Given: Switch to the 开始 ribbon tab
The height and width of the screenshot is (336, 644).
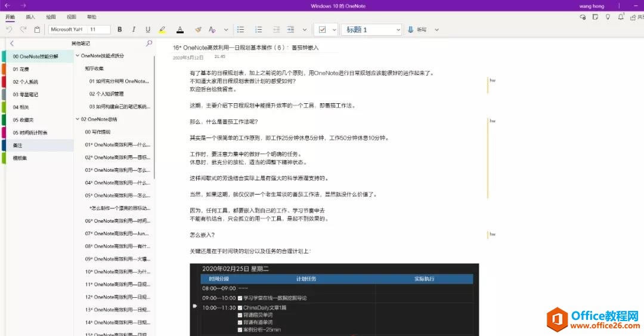Looking at the screenshot, I should point(10,17).
